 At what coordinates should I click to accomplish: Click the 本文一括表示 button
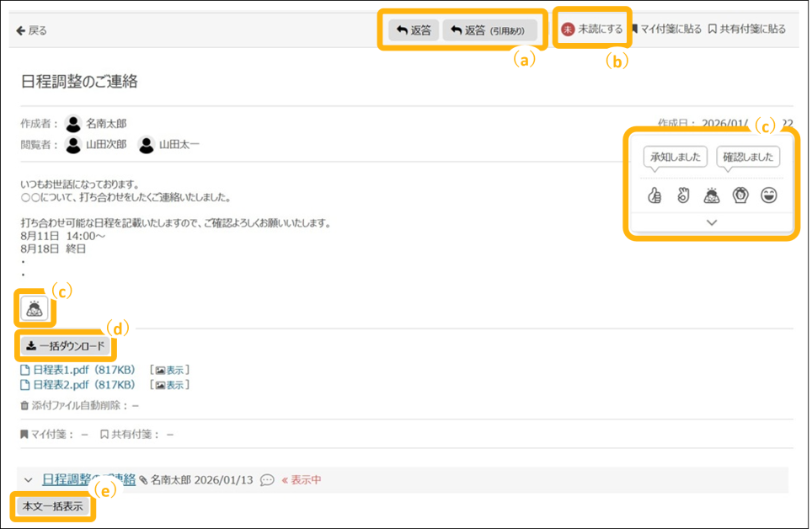tap(52, 506)
